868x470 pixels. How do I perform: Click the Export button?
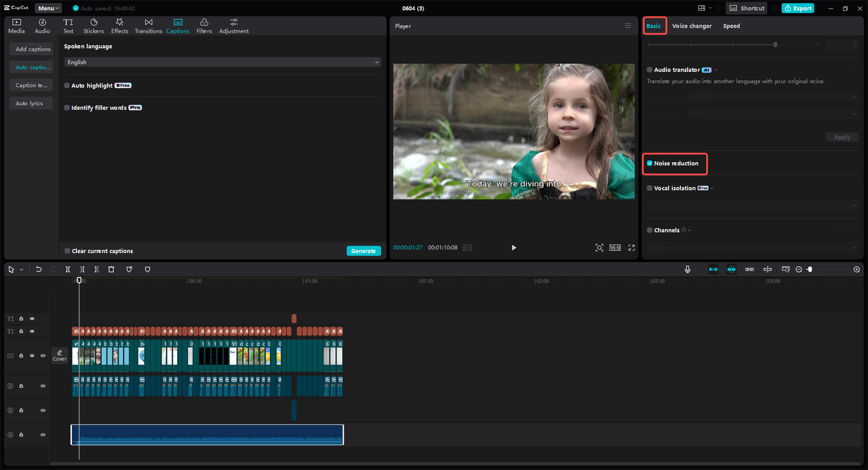(797, 8)
